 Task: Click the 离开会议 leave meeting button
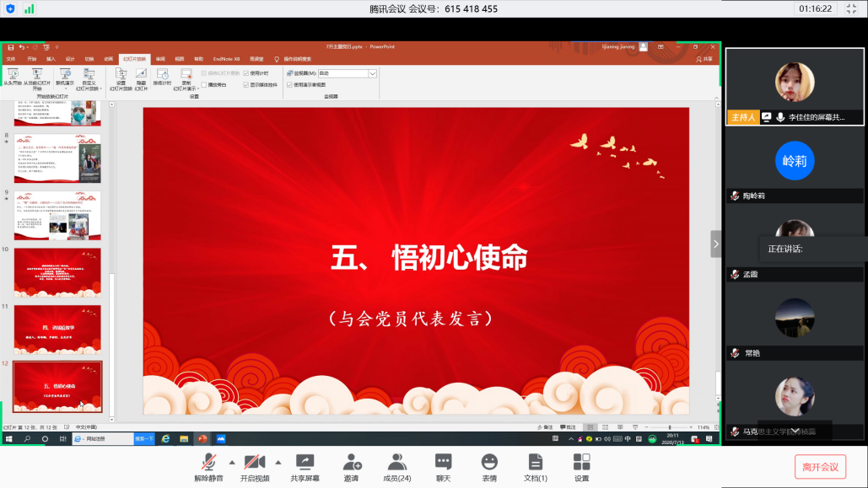coord(820,467)
